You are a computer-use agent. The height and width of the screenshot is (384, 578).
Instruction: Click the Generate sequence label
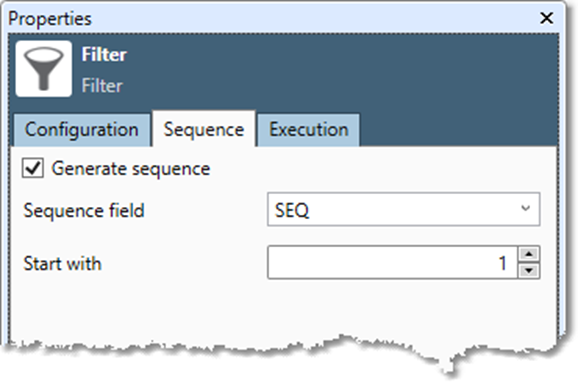[x=131, y=169]
